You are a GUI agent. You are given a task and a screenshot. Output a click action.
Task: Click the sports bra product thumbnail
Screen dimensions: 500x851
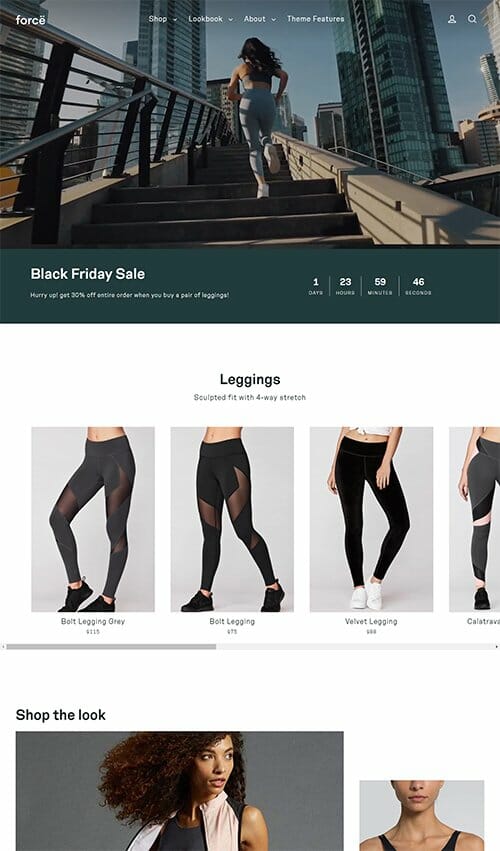[422, 816]
